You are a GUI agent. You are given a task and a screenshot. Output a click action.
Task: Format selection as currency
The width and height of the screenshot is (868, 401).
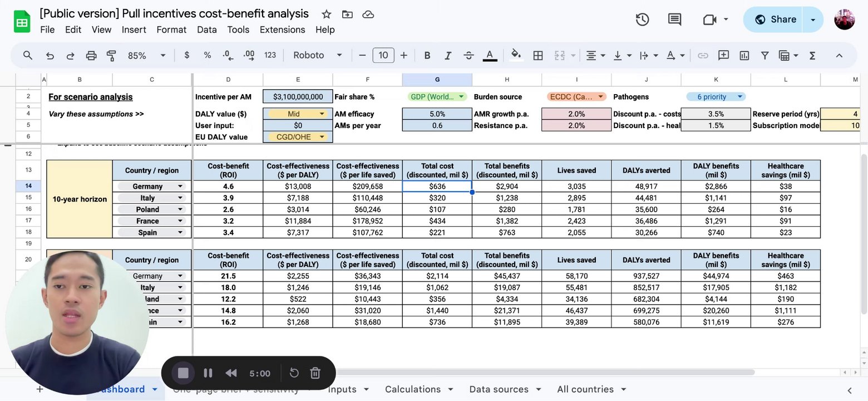pyautogui.click(x=186, y=55)
